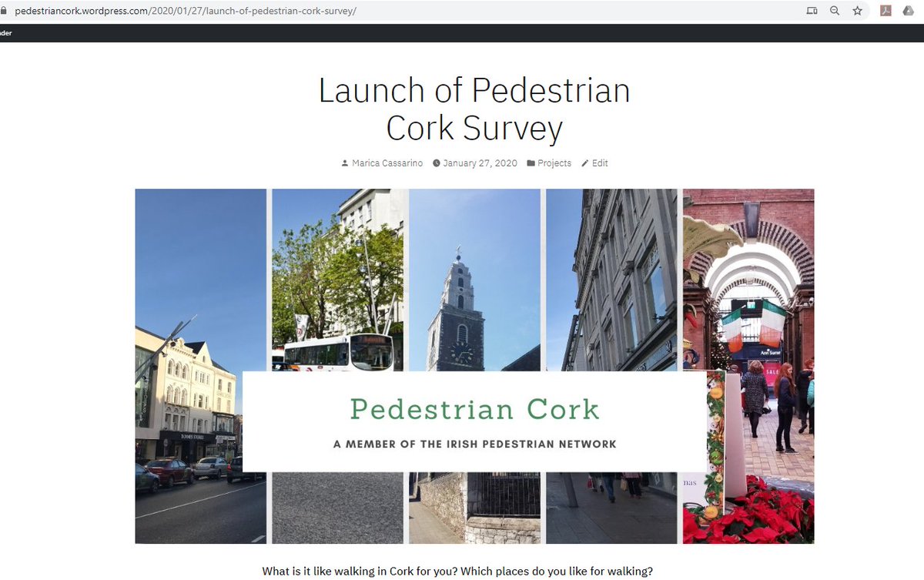Click the pencil icon next to Edit
This screenshot has width=924, height=580.
(586, 163)
